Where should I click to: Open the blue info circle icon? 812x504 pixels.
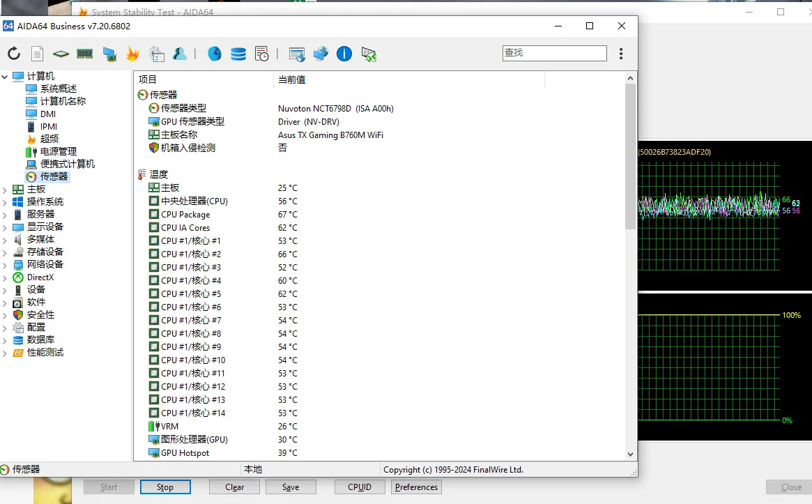[344, 54]
